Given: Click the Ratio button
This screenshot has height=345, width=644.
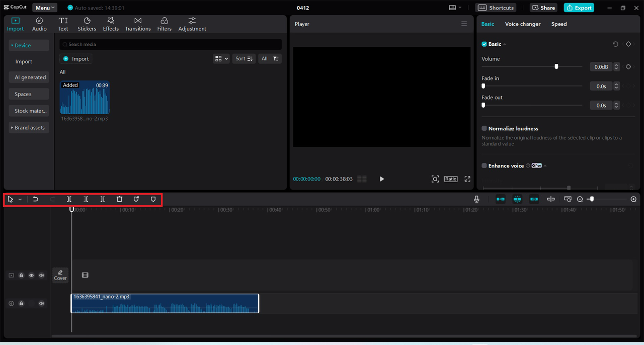Looking at the screenshot, I should (x=451, y=179).
